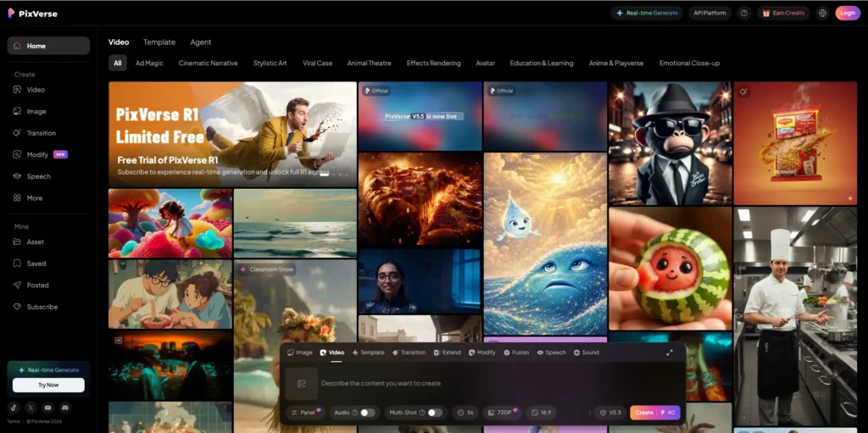The image size is (868, 433).
Task: Open the V5.5 model version dropdown
Action: (x=610, y=413)
